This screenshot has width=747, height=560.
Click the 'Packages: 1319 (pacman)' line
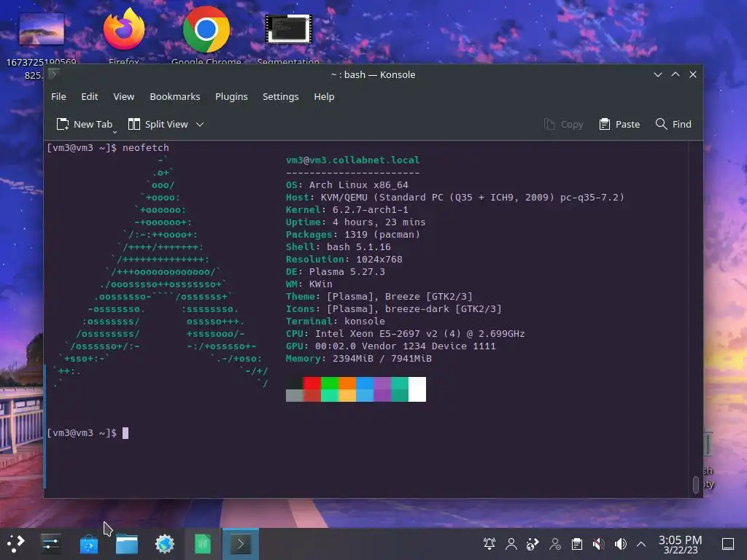pos(352,234)
